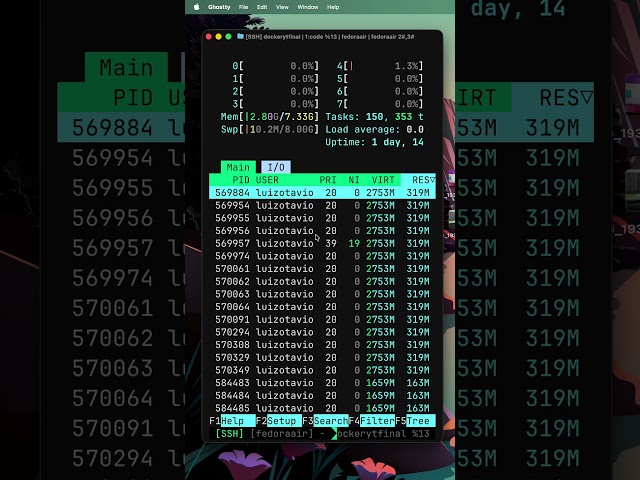Select process row with PID 584484
Viewport: 640px width, 480px height.
pyautogui.click(x=322, y=395)
